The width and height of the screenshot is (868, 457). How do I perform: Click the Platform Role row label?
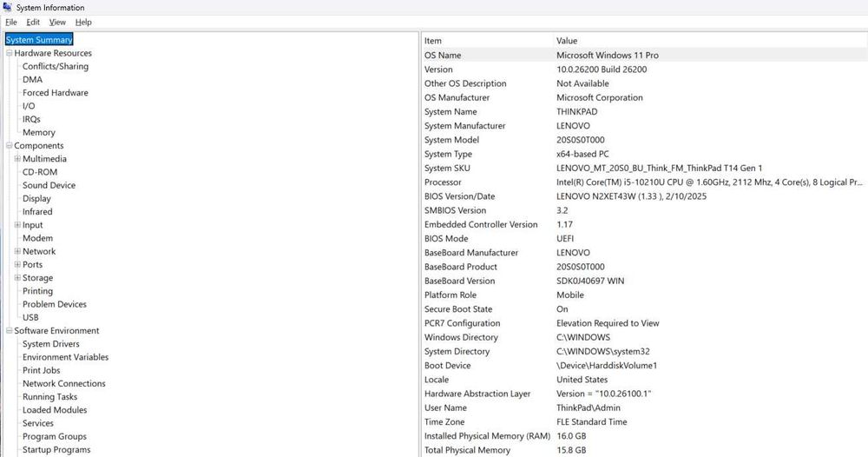click(450, 295)
